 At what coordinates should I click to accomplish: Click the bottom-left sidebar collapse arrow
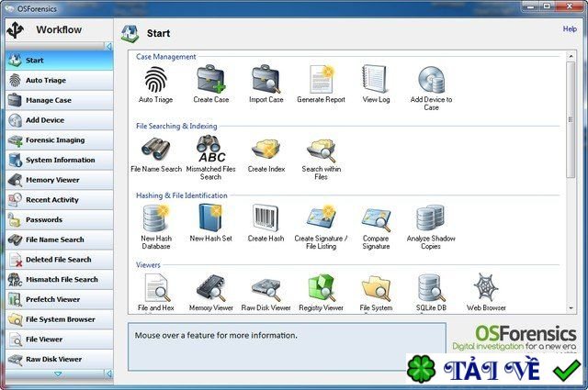coord(108,373)
